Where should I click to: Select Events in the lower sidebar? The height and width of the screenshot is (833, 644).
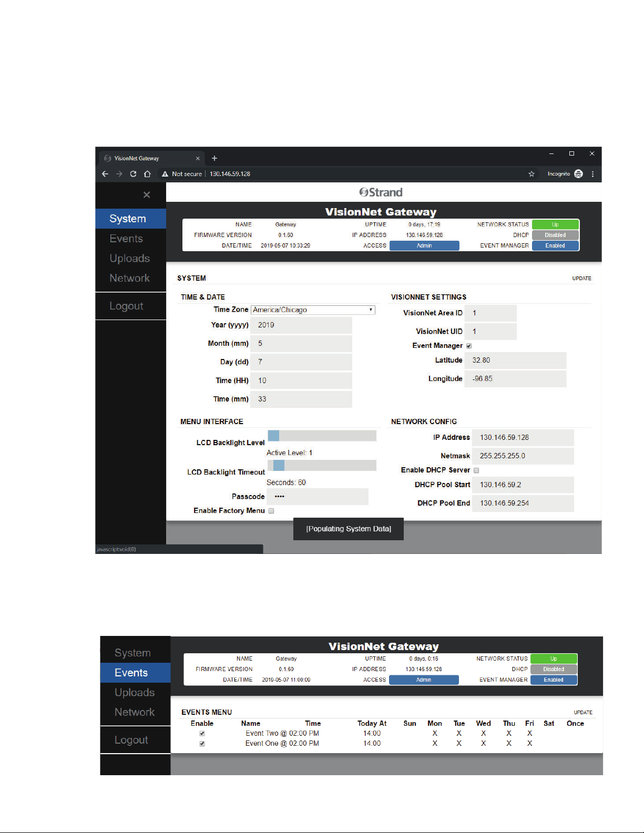click(136, 673)
